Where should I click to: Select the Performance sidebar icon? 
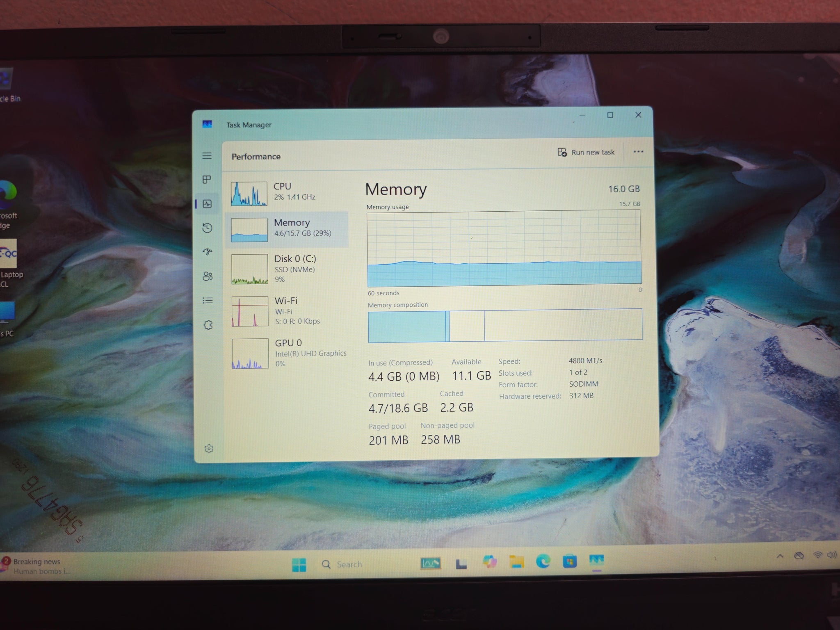207,204
